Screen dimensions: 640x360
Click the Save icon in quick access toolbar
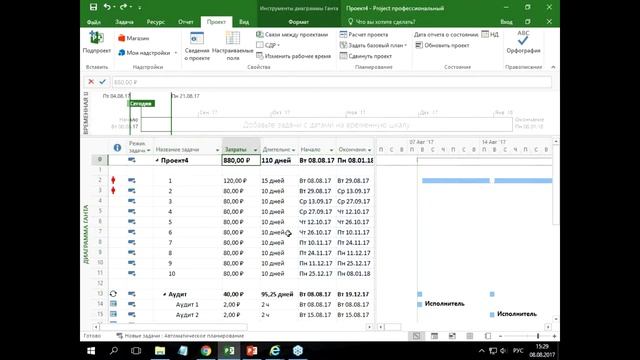pyautogui.click(x=93, y=7)
